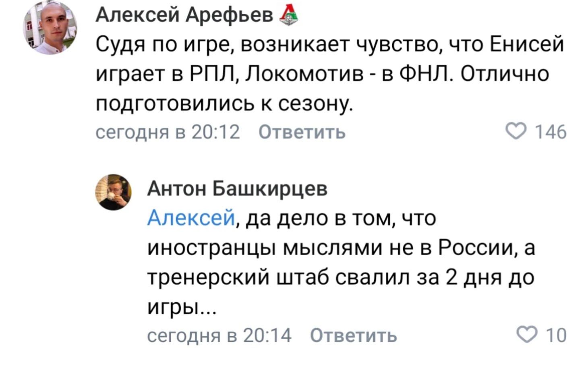View the 10 likes count on the reply
Screen dimensions: 588x366
coord(556,335)
